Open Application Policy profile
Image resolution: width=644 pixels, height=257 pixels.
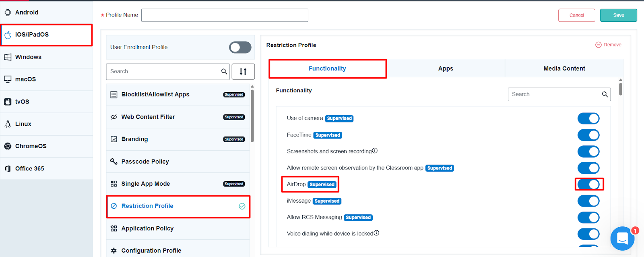178,228
